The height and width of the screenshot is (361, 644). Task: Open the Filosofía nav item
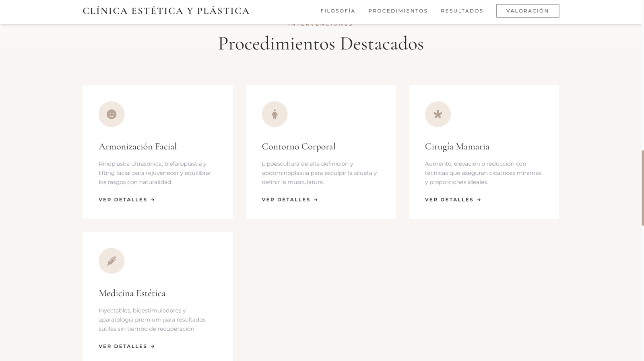[x=338, y=11]
